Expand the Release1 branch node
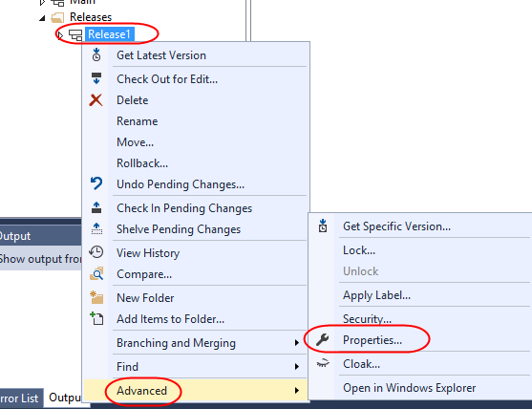 click(60, 35)
